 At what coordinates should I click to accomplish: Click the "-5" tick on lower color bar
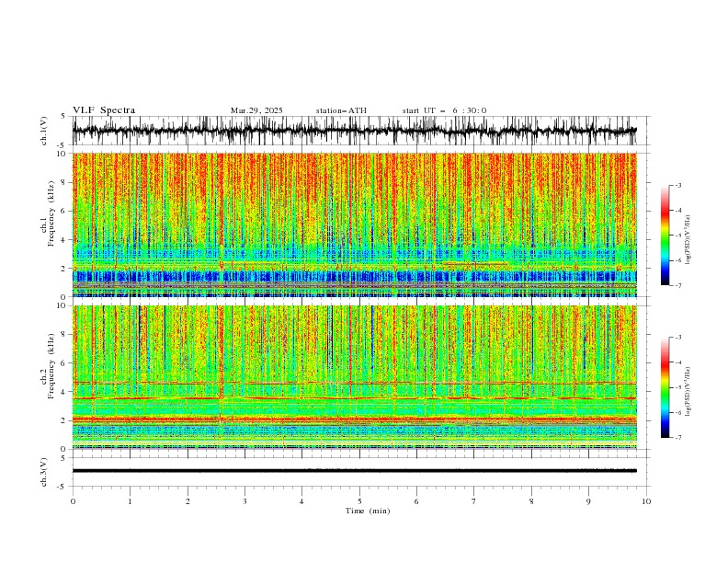point(677,387)
